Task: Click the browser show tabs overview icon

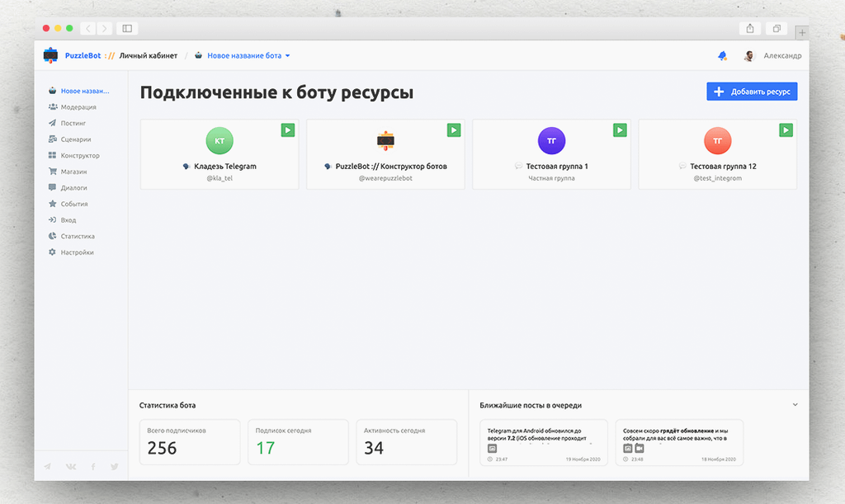Action: coord(777,29)
